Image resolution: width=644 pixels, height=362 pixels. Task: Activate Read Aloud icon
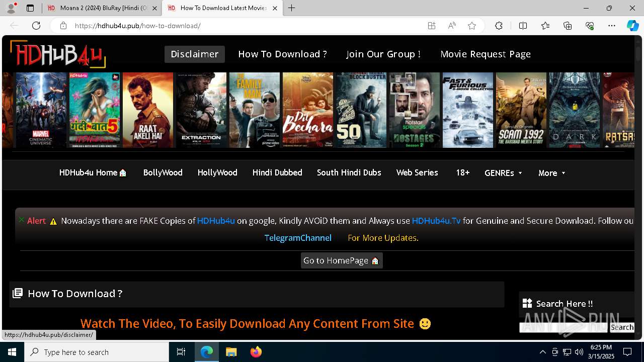tap(452, 26)
